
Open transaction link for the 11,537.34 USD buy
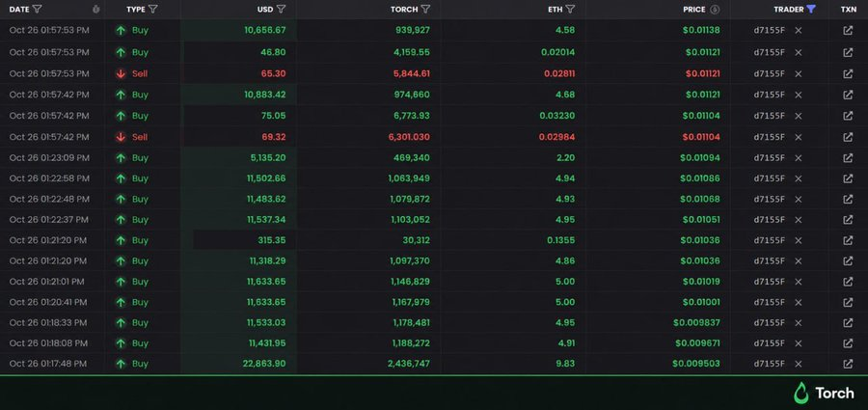(848, 220)
